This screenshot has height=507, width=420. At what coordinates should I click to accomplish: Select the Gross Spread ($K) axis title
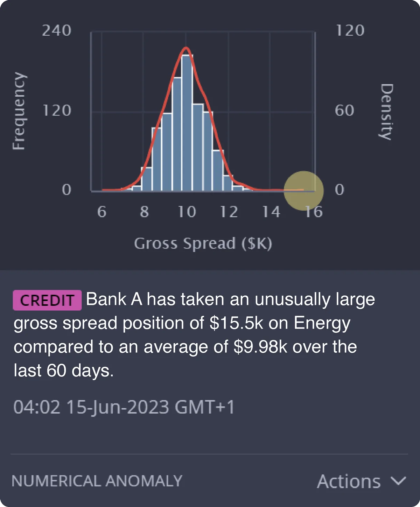pyautogui.click(x=203, y=244)
